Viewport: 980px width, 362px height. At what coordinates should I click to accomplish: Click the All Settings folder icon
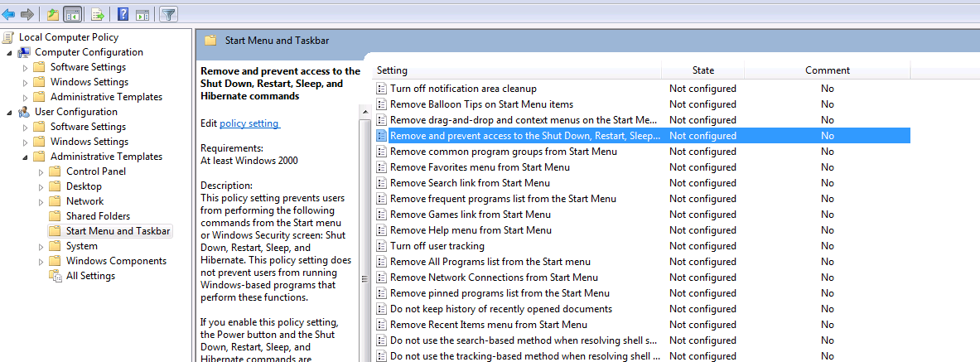coord(56,276)
